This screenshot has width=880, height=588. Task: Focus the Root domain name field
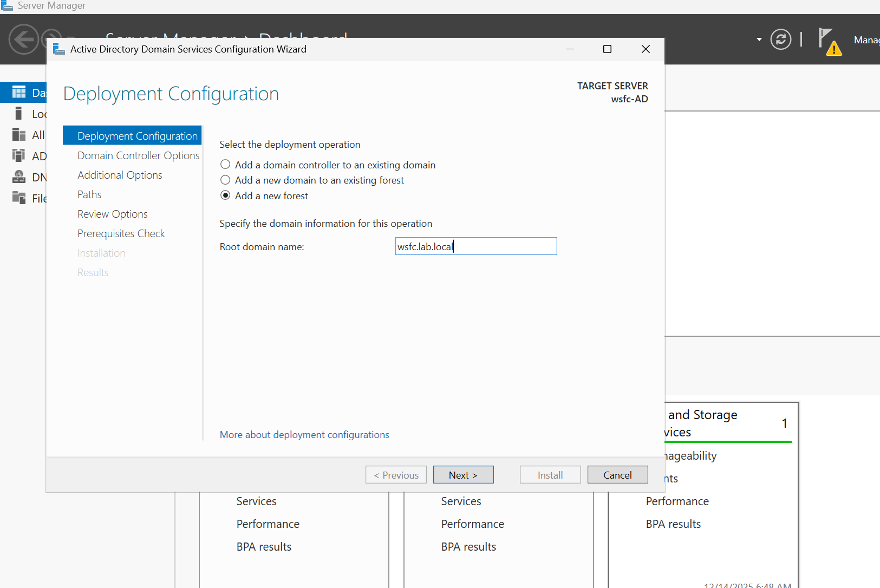tap(476, 246)
